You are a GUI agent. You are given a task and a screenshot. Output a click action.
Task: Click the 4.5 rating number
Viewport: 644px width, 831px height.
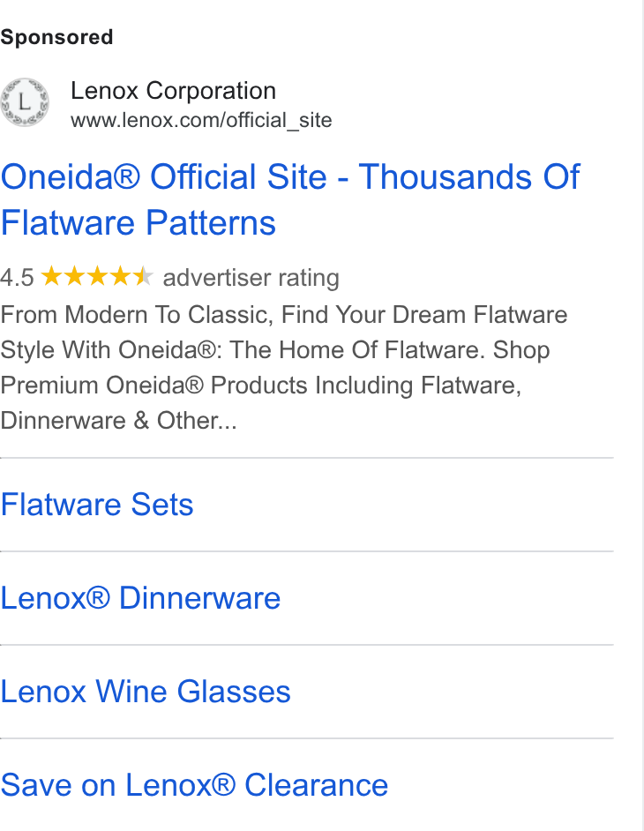coord(17,278)
